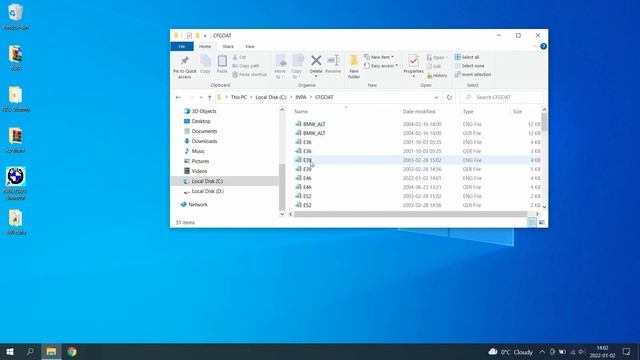Sort by Date modified column header

pyautogui.click(x=419, y=111)
